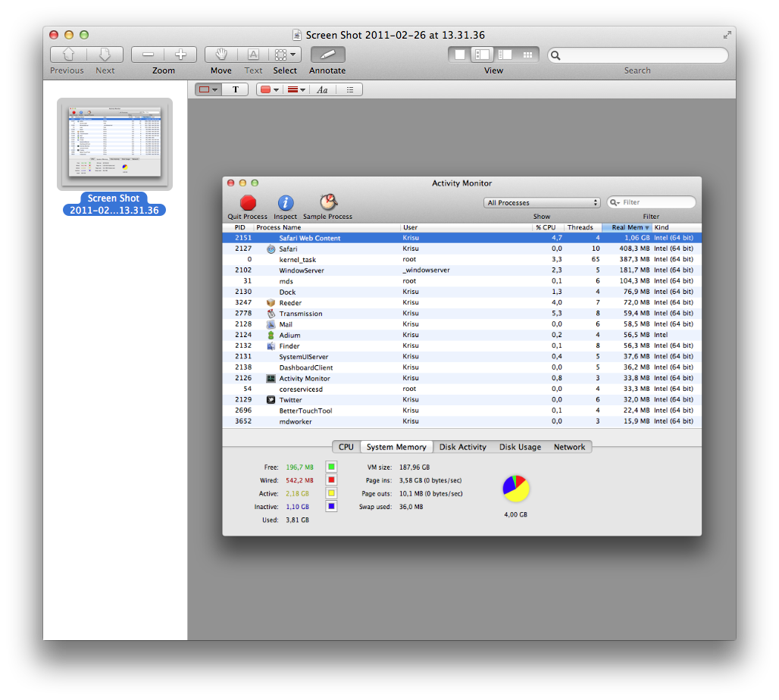Select the Text selection tool
Viewport: 779px width, 700px height.
(x=253, y=54)
